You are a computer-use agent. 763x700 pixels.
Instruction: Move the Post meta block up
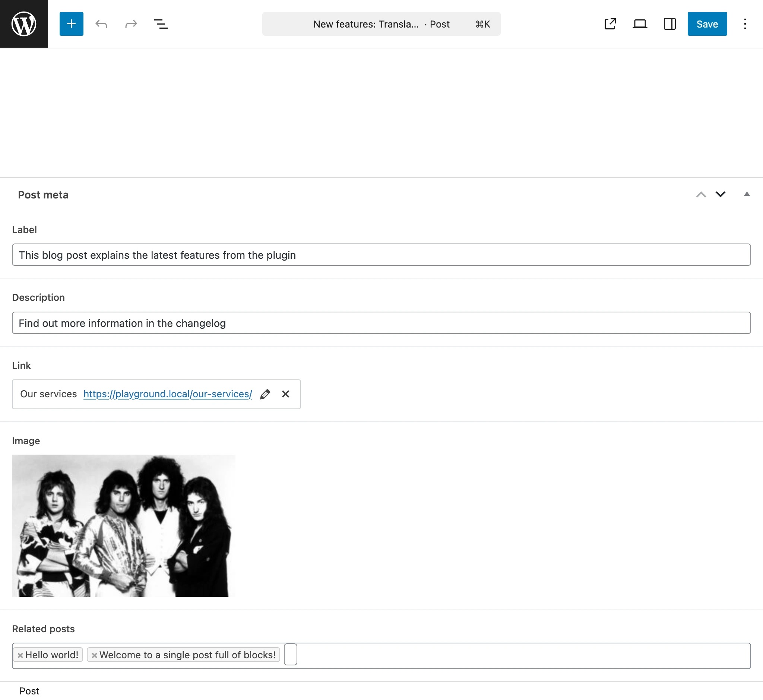click(x=701, y=194)
